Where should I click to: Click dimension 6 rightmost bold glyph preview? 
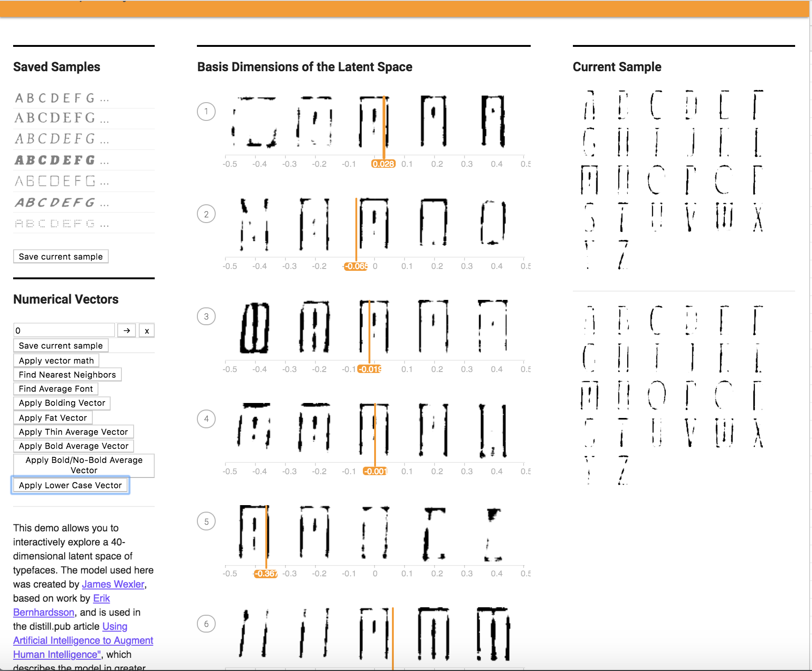493,634
